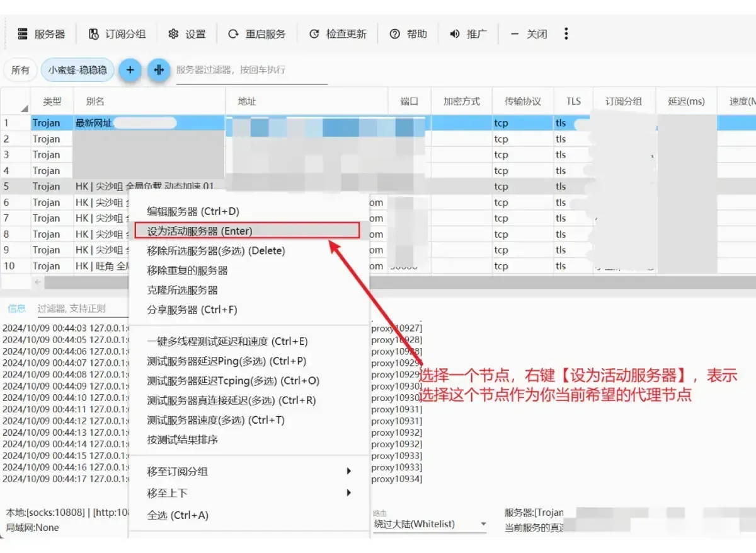Click the 重启服务 refresh icon
The image size is (756, 553).
pyautogui.click(x=233, y=34)
